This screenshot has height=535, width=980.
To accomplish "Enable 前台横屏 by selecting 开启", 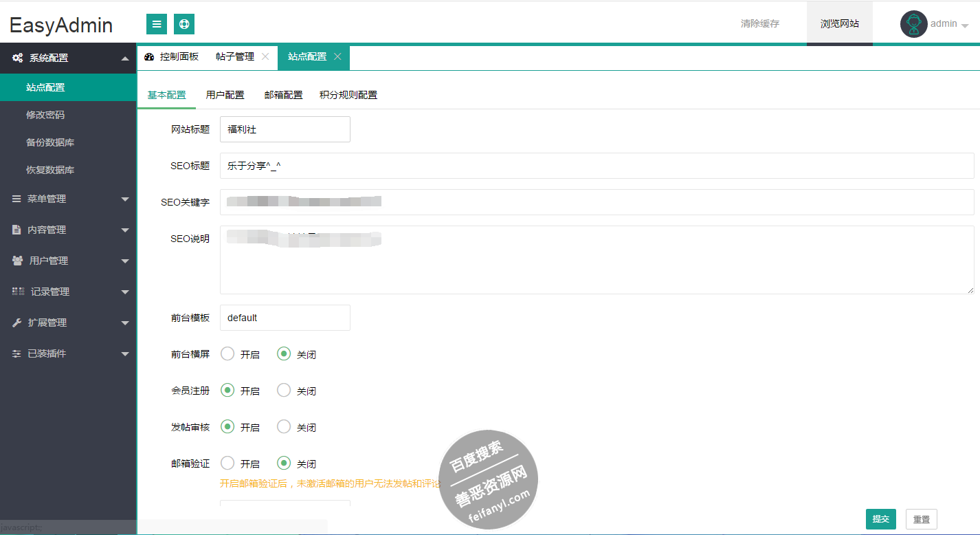I will tap(227, 354).
